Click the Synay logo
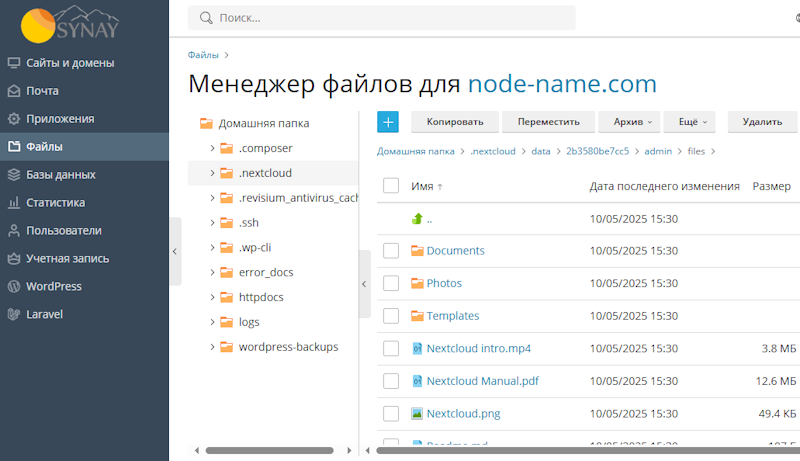This screenshot has height=461, width=800. (69, 24)
